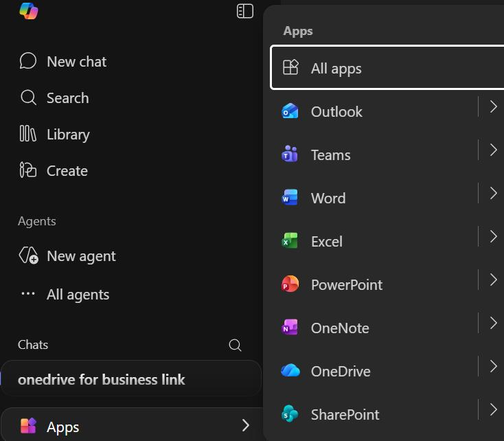The width and height of the screenshot is (504, 441).
Task: Expand the Excel submenu chevron
Action: point(494,236)
